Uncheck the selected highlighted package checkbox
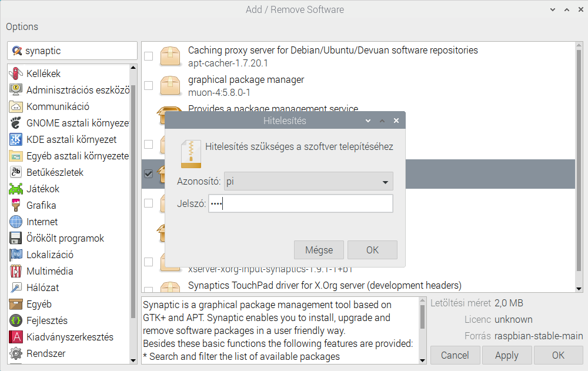 tap(149, 173)
